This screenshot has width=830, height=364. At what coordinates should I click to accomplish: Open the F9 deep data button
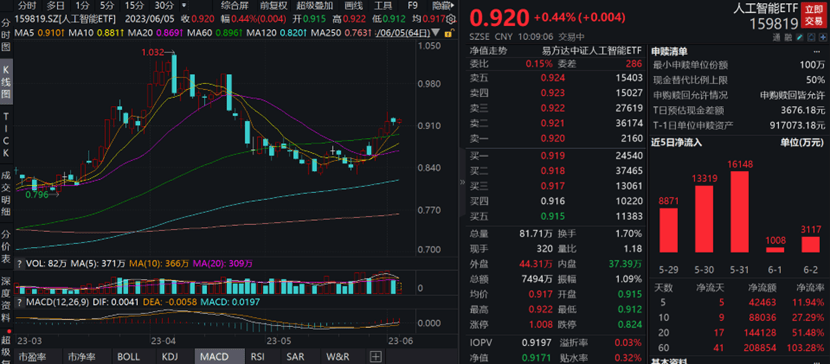[x=412, y=6]
